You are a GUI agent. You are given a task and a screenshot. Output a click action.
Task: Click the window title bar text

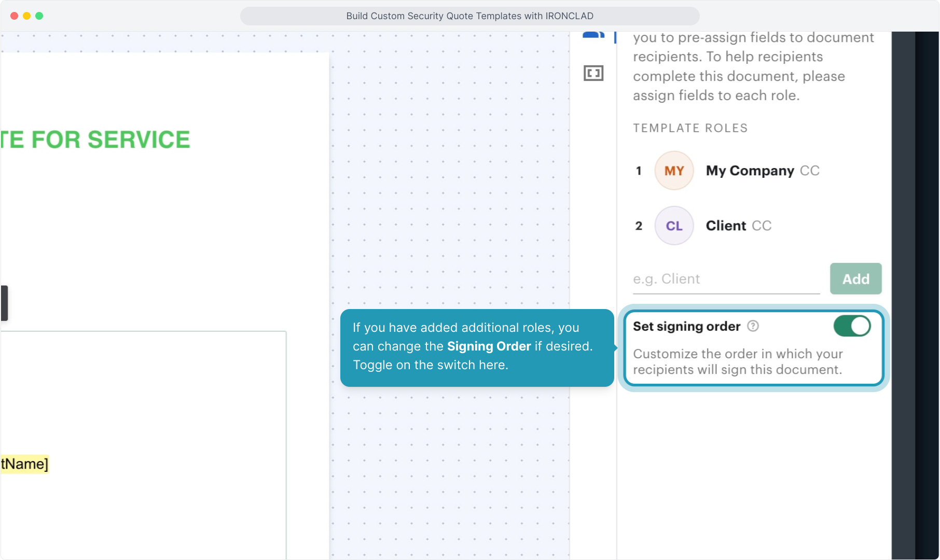click(469, 16)
